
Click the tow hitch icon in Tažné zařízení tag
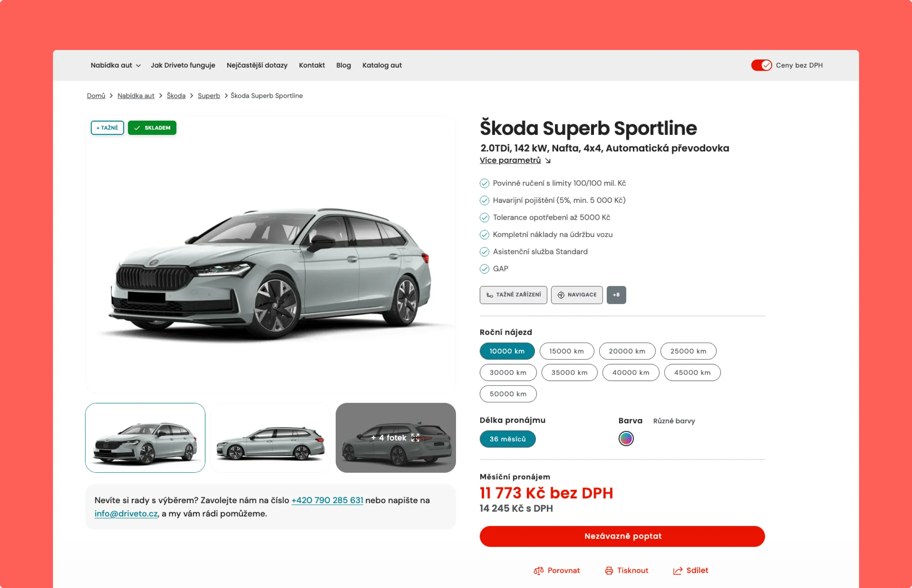click(489, 295)
